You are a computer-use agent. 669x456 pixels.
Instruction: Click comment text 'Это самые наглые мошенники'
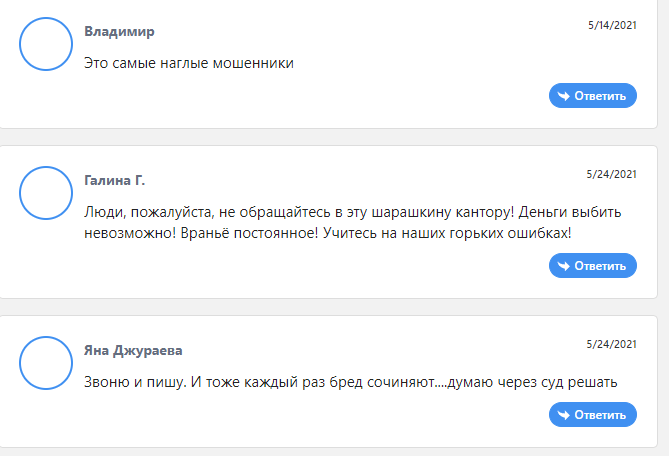click(189, 63)
